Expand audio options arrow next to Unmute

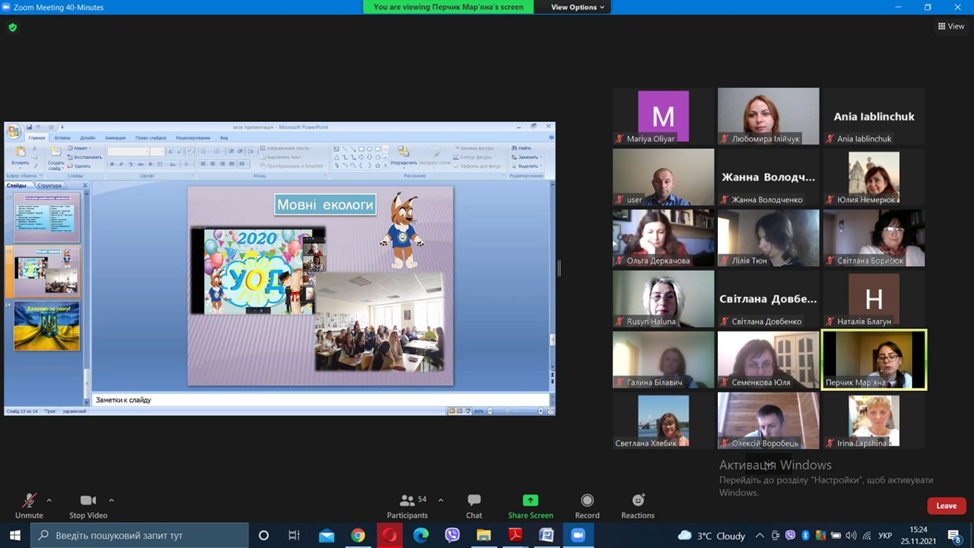[x=49, y=500]
